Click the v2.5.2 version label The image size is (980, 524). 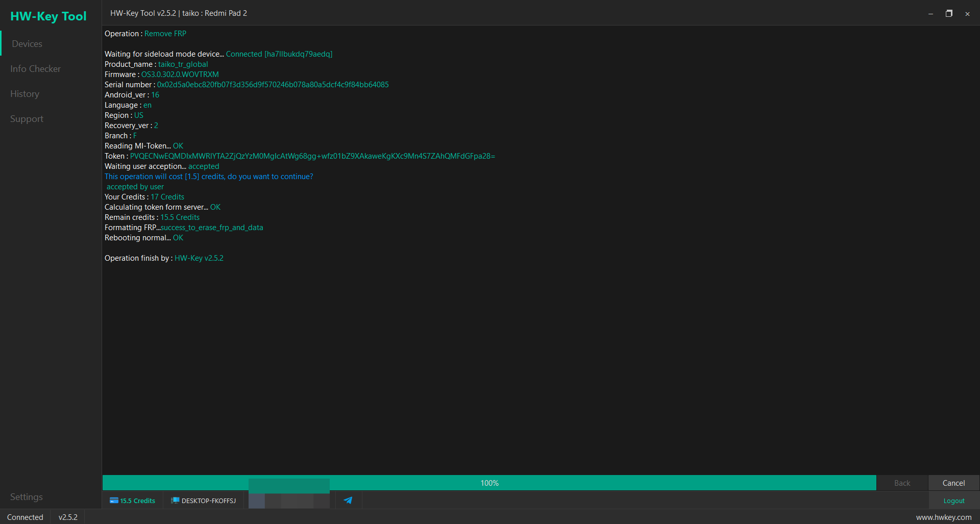[68, 517]
